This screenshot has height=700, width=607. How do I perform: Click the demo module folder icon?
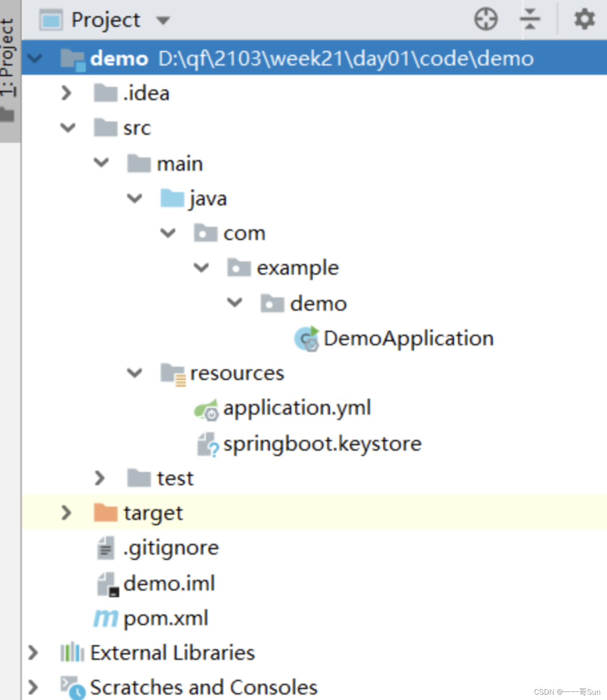coord(73,60)
